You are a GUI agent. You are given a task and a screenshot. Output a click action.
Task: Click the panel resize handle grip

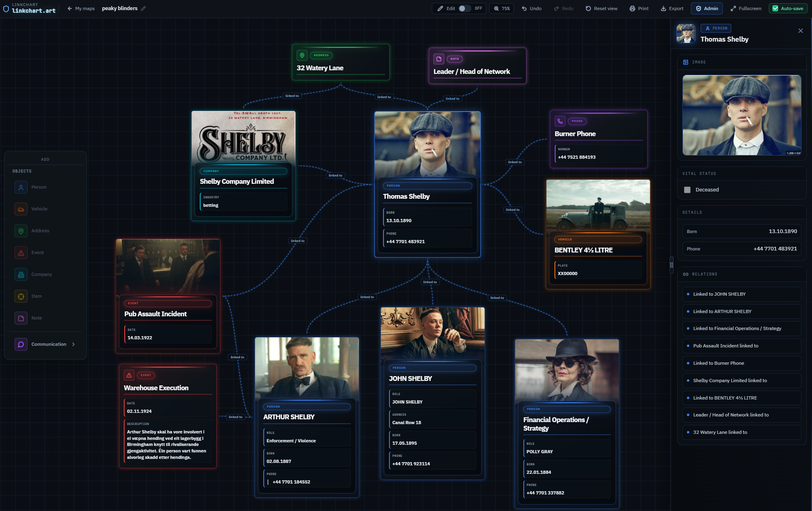point(672,265)
